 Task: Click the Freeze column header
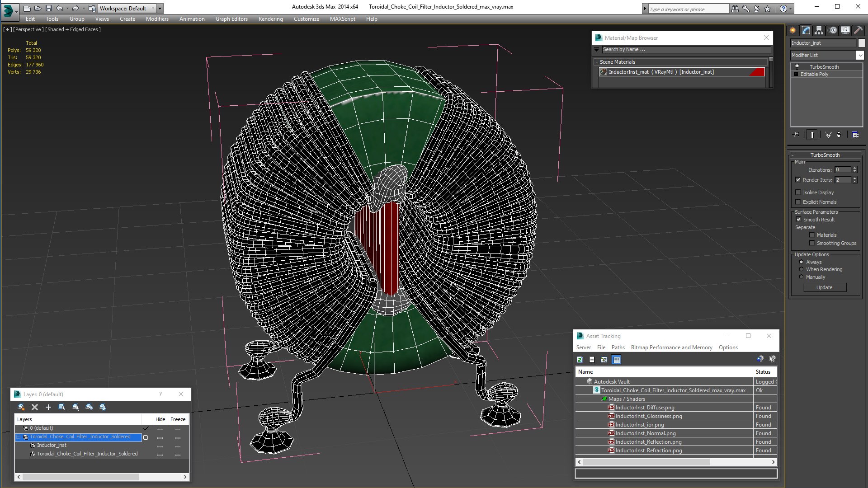[178, 419]
